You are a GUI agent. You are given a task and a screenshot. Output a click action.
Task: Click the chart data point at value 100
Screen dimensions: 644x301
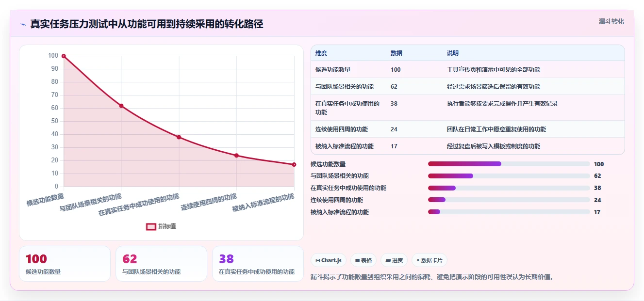click(x=64, y=56)
